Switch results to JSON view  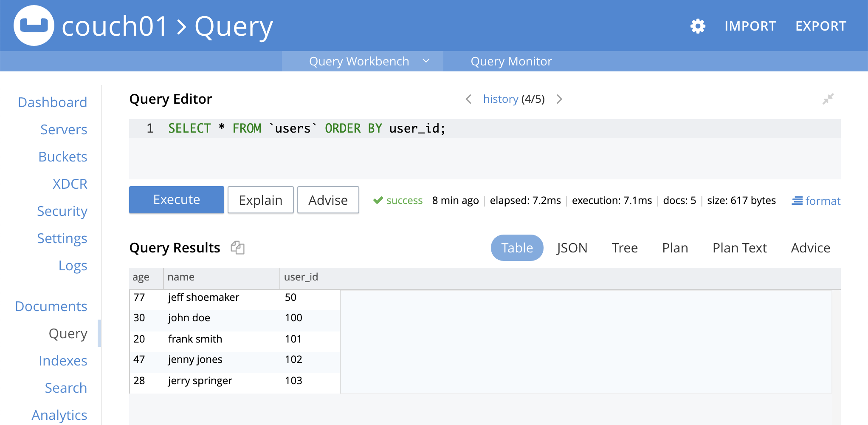click(x=572, y=248)
